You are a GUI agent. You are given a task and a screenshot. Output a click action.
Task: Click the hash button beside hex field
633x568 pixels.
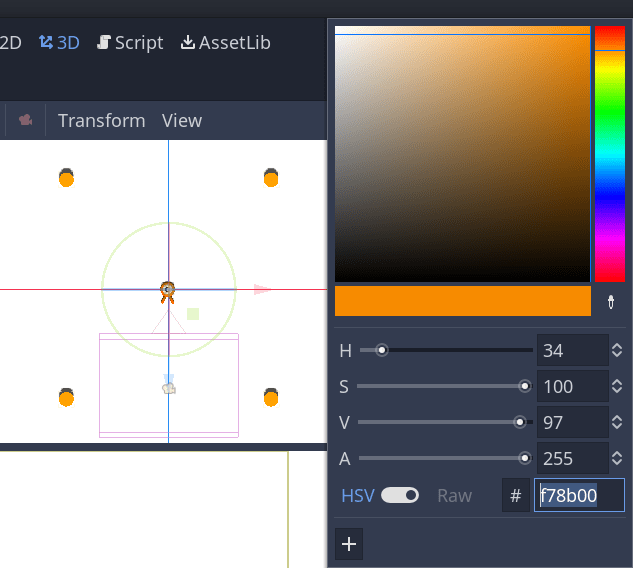click(x=516, y=495)
